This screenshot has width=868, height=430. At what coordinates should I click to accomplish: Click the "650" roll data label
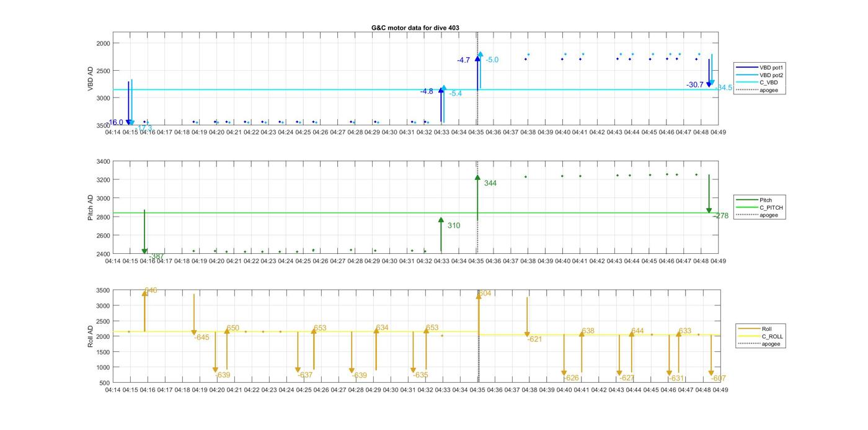tap(232, 328)
